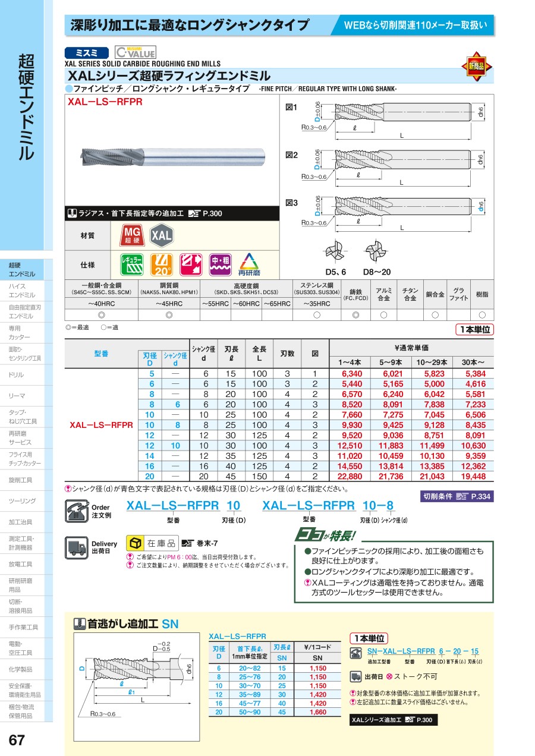Viewport: 535px width, 756px height.
Task: Click price 12,510 in the table
Action: 352,446
